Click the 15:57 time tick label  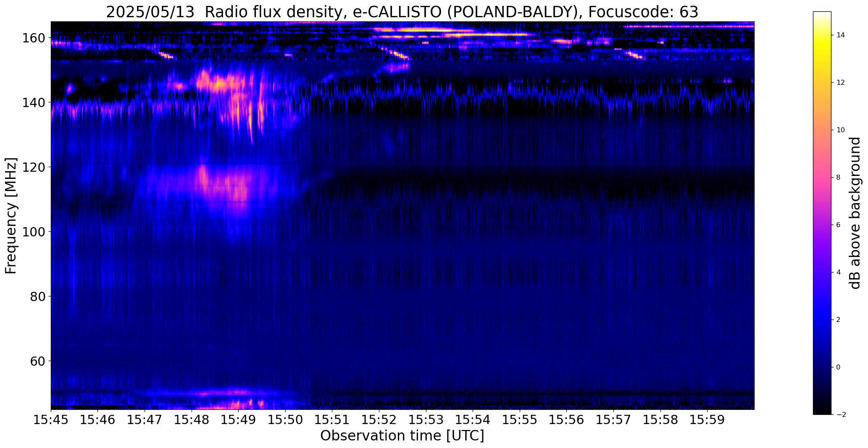[x=613, y=420]
